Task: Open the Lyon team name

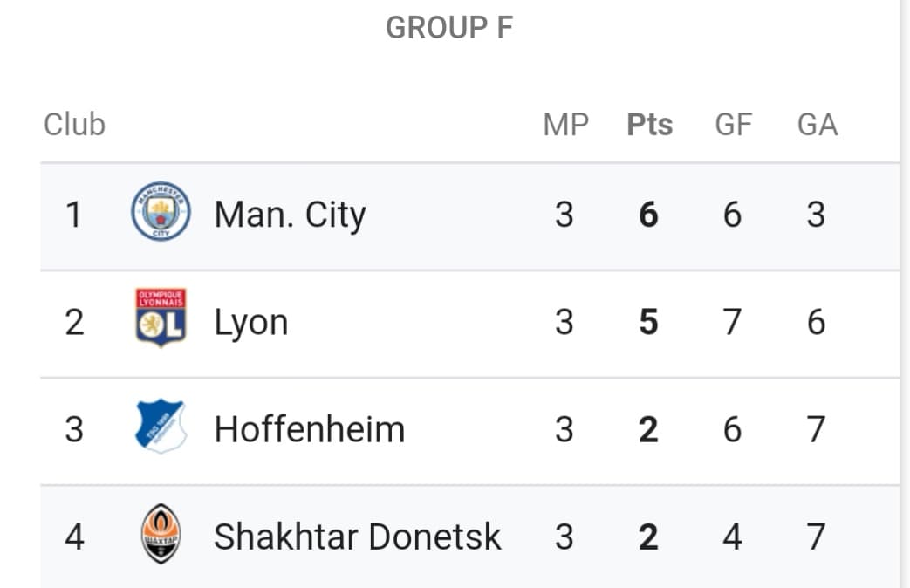Action: tap(251, 322)
